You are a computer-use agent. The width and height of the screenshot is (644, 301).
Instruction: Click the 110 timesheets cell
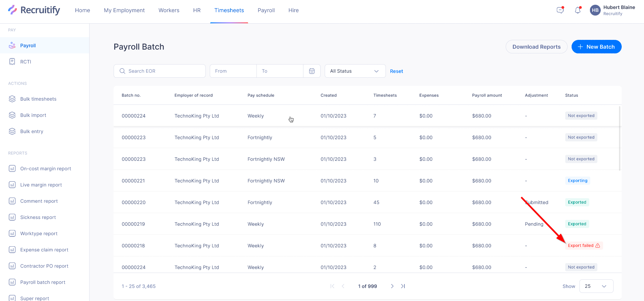pyautogui.click(x=377, y=224)
